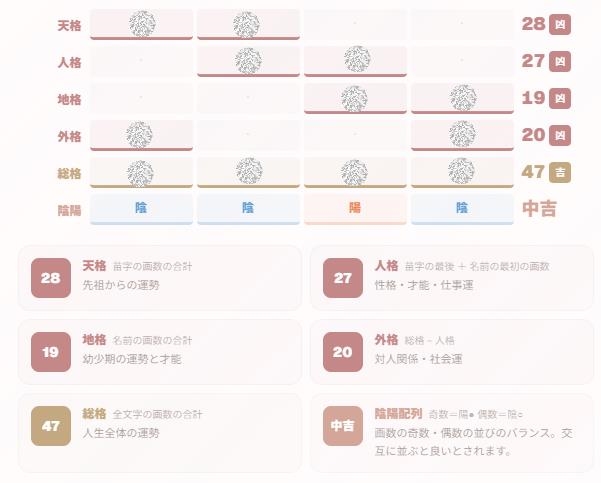Click the 総格 row label in the grid
The height and width of the screenshot is (483, 601).
(69, 174)
